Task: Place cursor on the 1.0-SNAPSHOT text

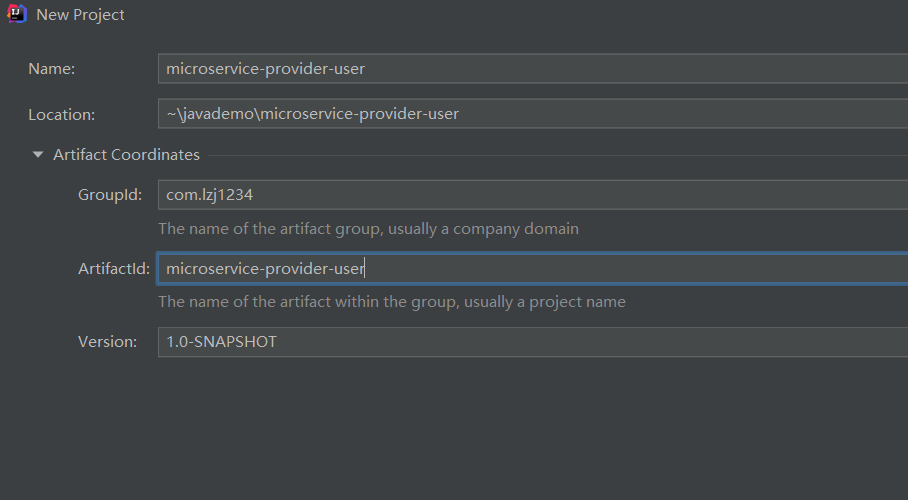Action: 221,342
